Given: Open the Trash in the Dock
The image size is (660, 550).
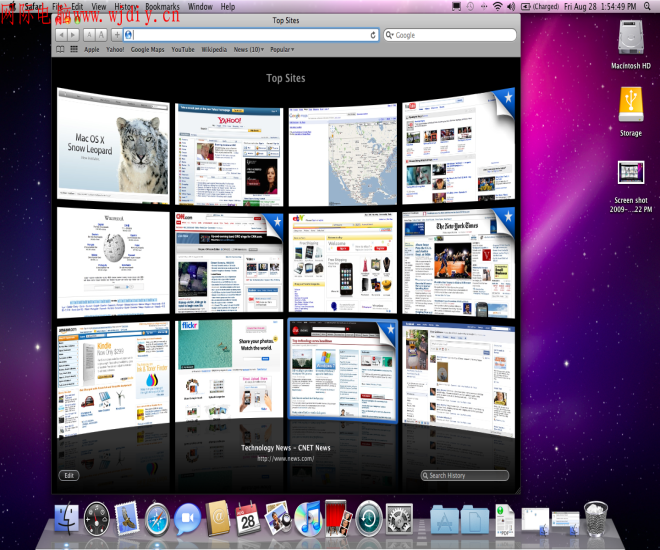Looking at the screenshot, I should click(x=596, y=517).
